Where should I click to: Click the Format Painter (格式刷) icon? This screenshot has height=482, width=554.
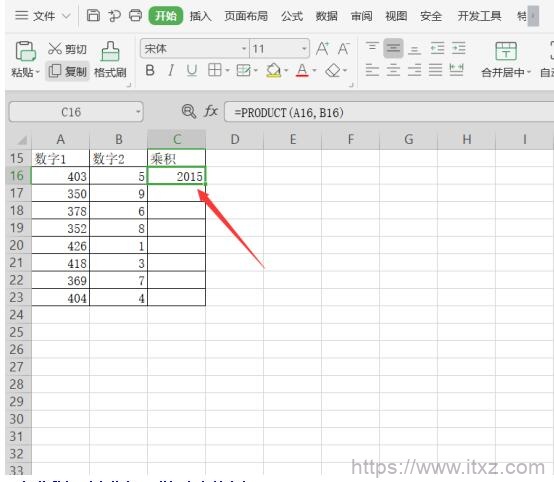pos(110,51)
